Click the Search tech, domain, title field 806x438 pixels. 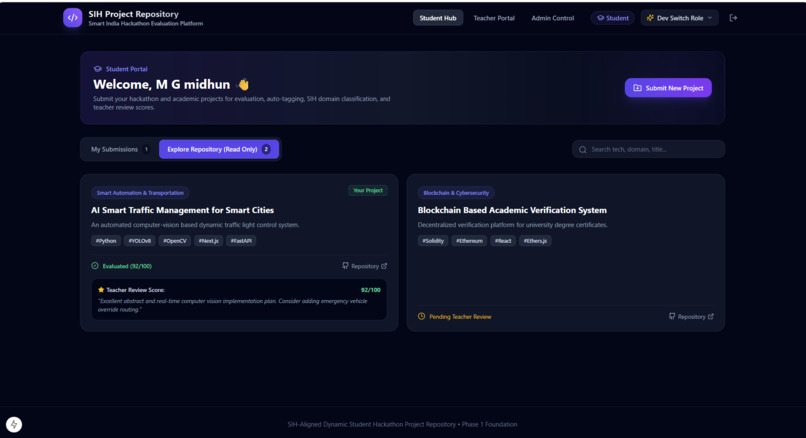point(648,149)
